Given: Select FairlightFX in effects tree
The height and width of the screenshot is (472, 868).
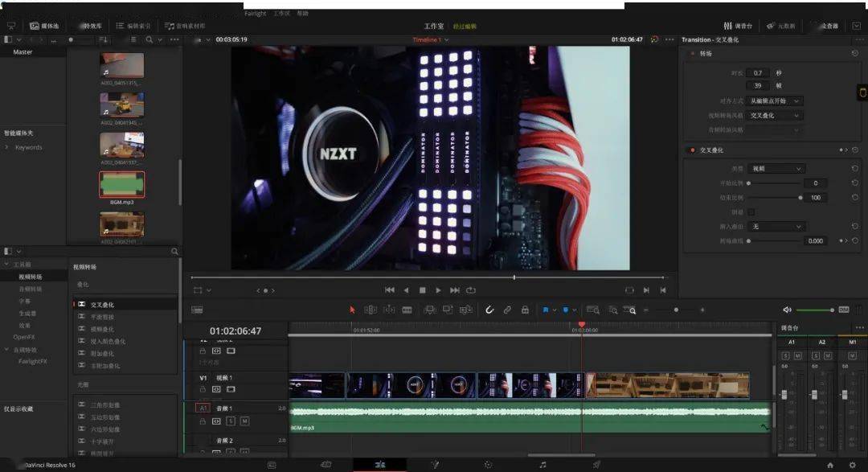Looking at the screenshot, I should [x=33, y=361].
